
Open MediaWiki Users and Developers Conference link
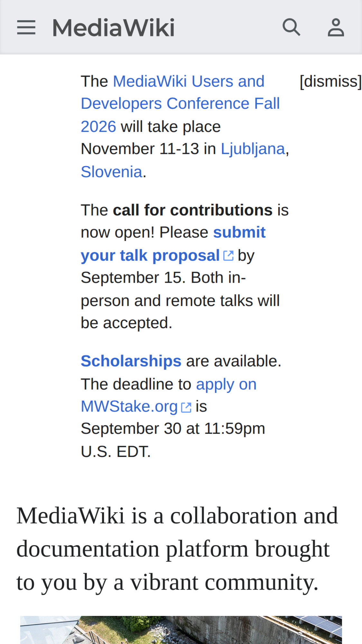180,104
